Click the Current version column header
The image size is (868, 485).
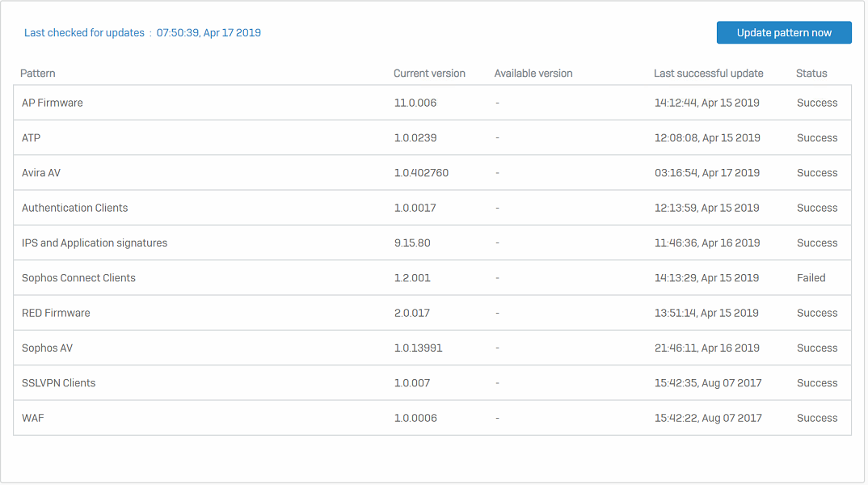[429, 74]
